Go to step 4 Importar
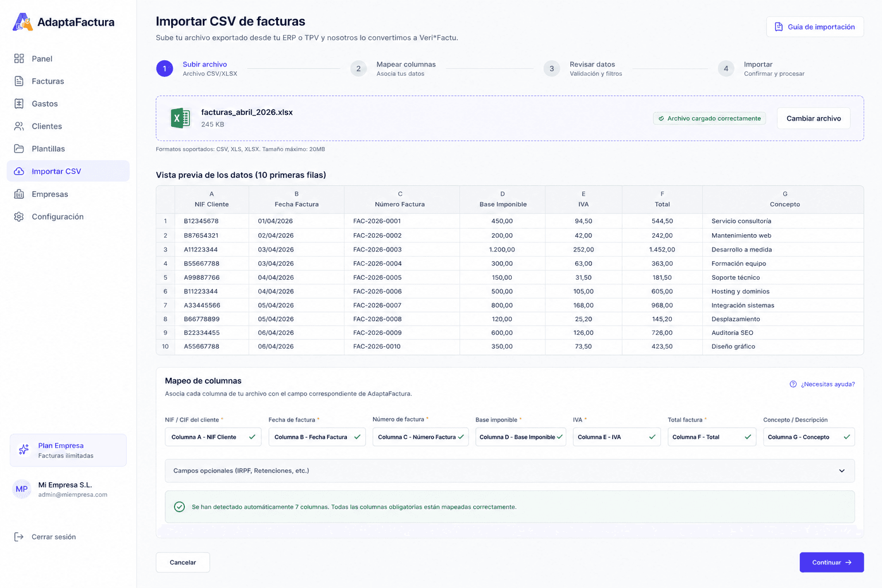This screenshot has width=882, height=588. 761,69
